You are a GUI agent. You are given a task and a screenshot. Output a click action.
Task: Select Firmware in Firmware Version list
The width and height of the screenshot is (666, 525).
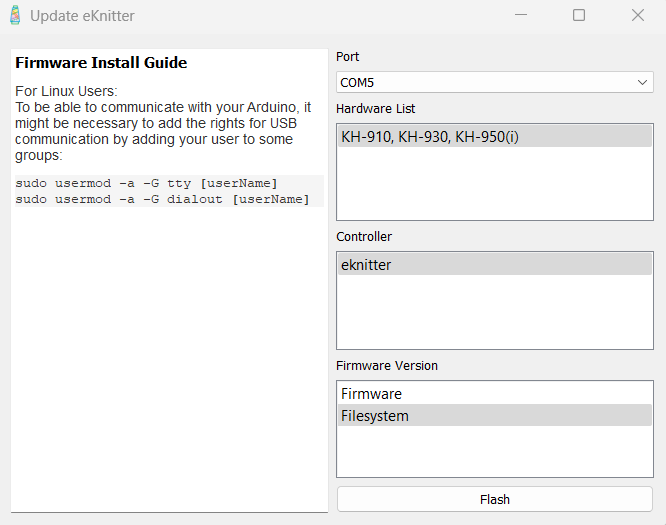(371, 394)
